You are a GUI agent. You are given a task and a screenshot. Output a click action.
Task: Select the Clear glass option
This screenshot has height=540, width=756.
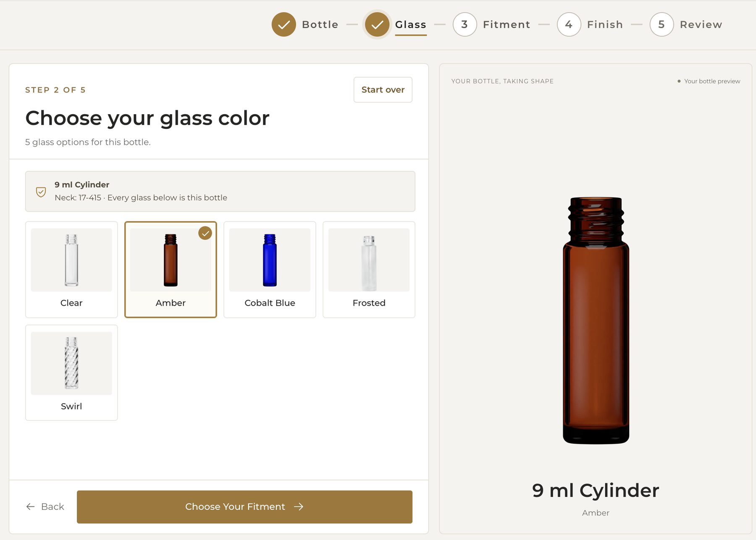tap(71, 270)
